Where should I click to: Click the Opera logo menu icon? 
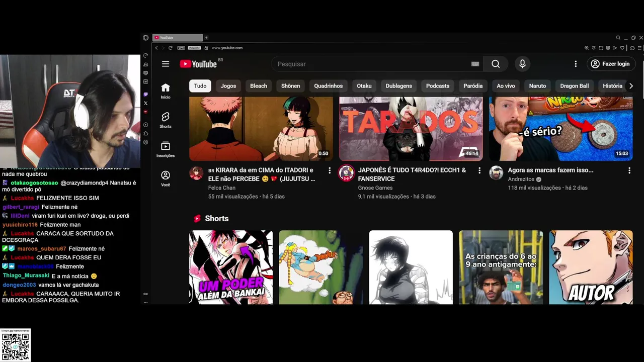(146, 38)
